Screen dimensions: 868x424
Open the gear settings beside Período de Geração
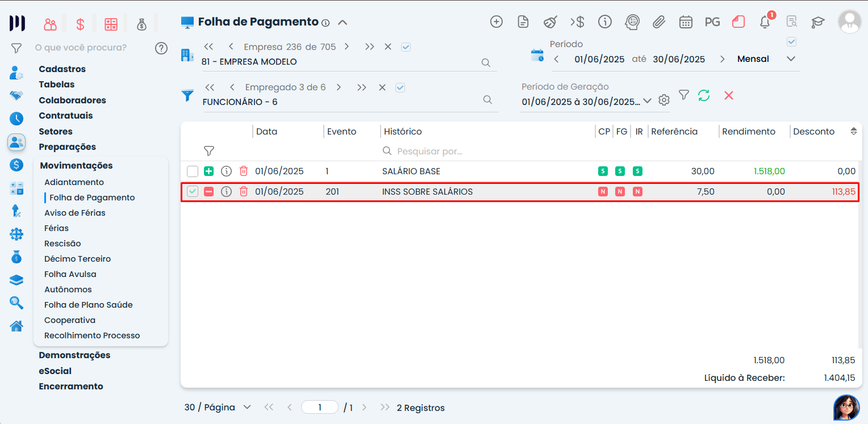click(x=664, y=100)
